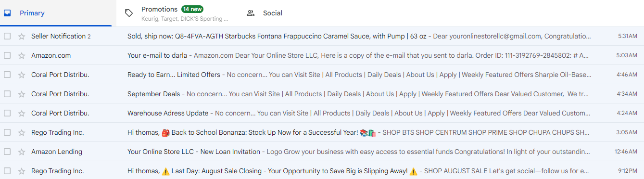Star the September Deals email

[21, 94]
